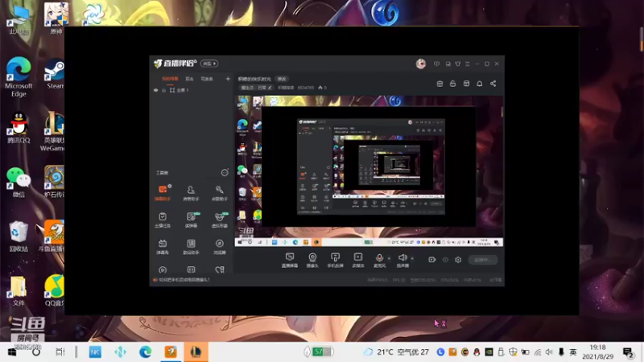Screen dimensions: 644x362
Task: Open the room manager assistant tool
Action: pos(191,192)
